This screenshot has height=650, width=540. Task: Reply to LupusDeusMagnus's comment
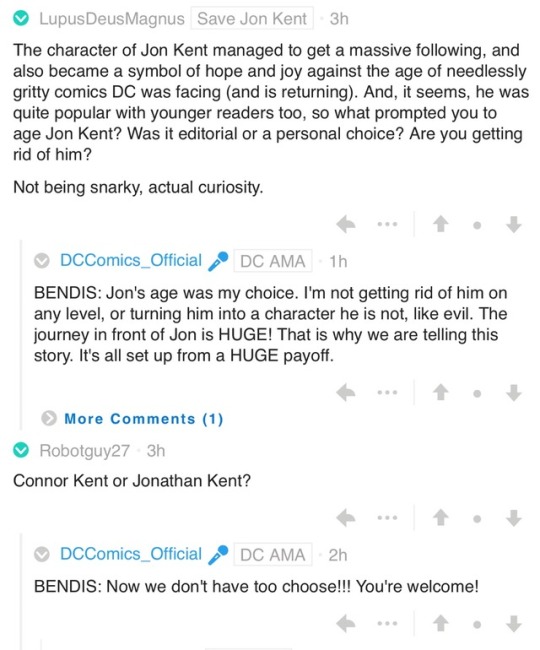tap(346, 225)
